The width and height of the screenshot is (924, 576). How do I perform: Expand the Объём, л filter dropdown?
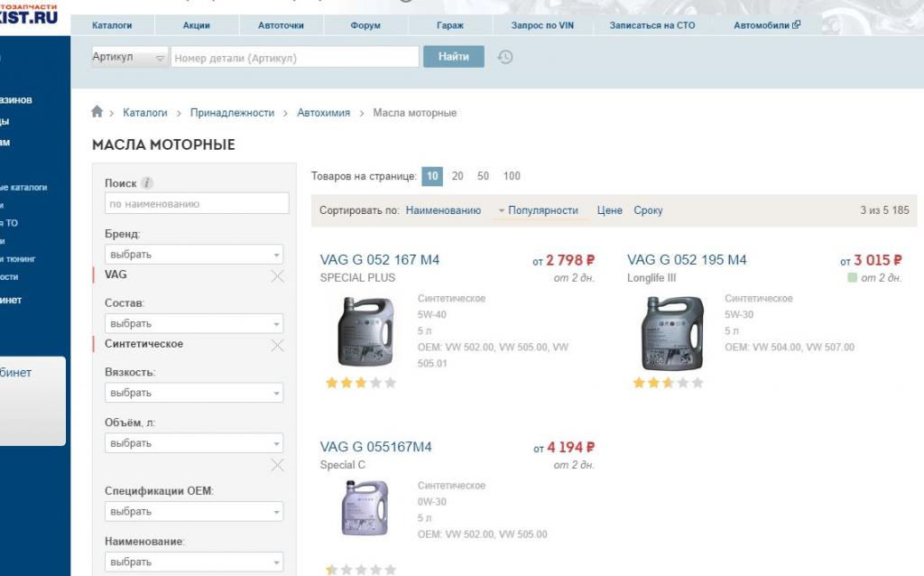pyautogui.click(x=194, y=443)
